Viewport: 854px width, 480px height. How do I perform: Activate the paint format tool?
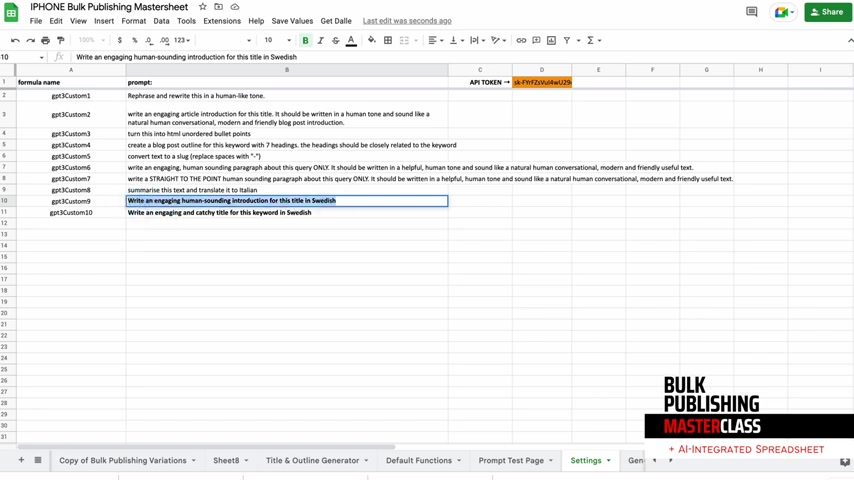(x=61, y=40)
